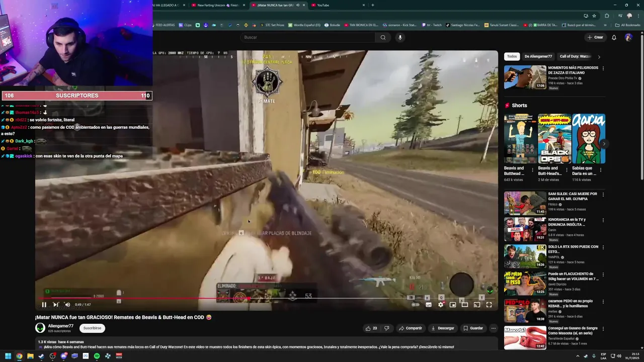
Task: Share the video via Compartir
Action: click(x=411, y=328)
